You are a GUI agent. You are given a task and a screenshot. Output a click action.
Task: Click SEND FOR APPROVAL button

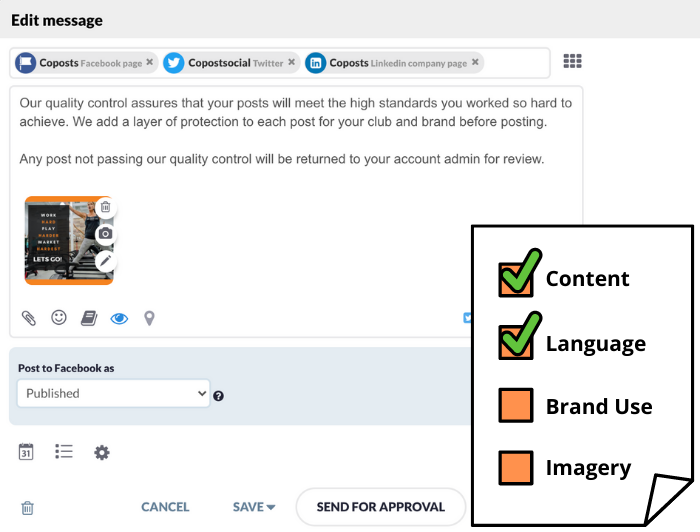coord(380,507)
